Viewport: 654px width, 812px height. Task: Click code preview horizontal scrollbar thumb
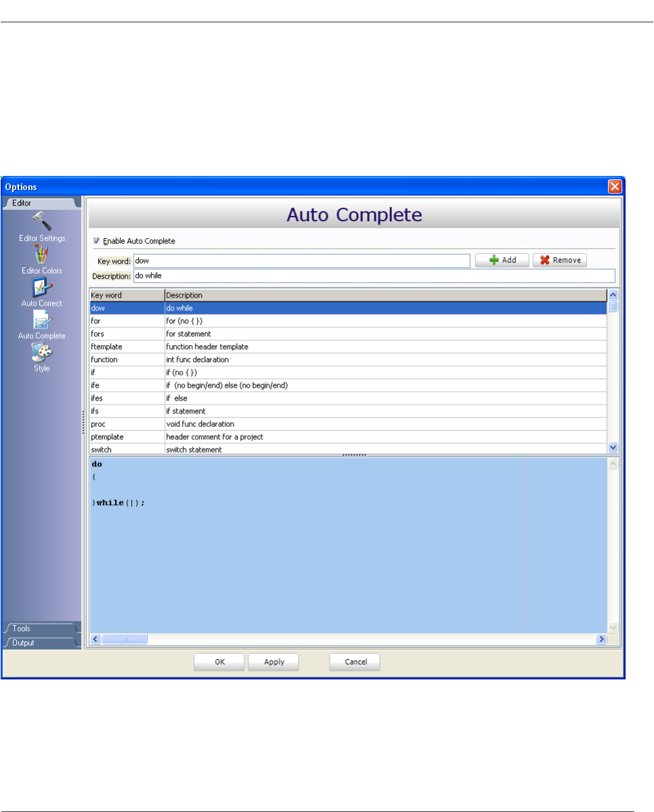click(125, 639)
